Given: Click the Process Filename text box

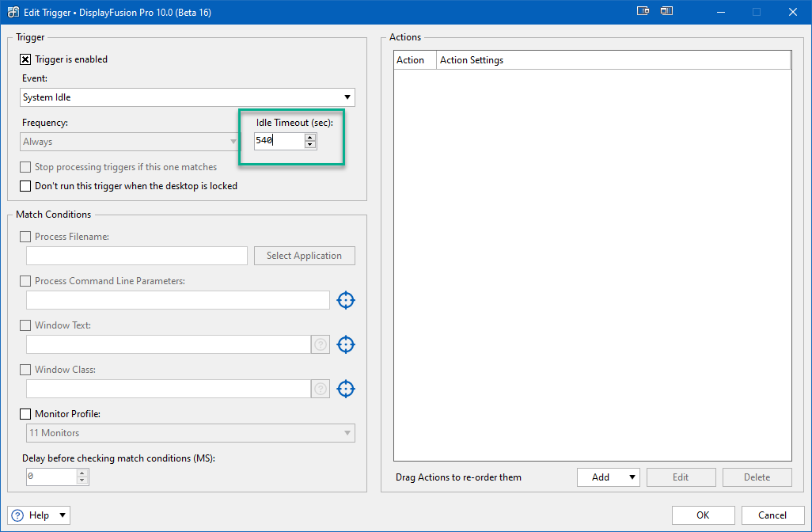Looking at the screenshot, I should (137, 256).
